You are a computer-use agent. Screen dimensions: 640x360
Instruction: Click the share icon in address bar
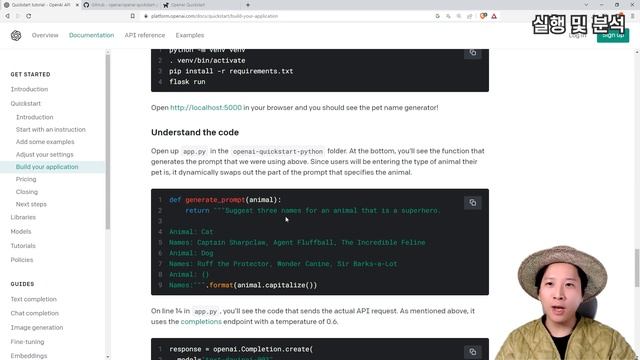tap(469, 16)
